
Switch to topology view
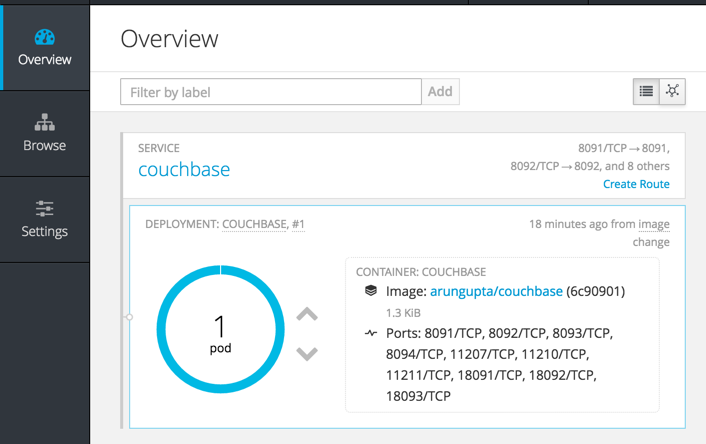click(x=673, y=91)
